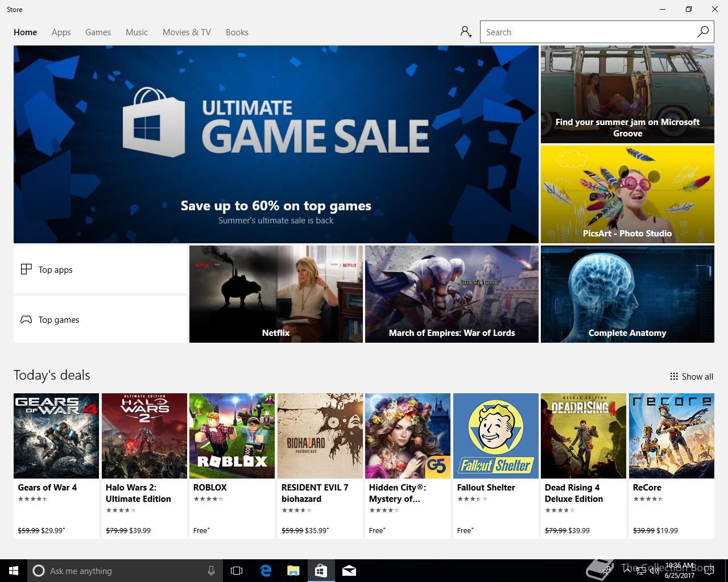Click the magnifier search icon

(x=703, y=32)
